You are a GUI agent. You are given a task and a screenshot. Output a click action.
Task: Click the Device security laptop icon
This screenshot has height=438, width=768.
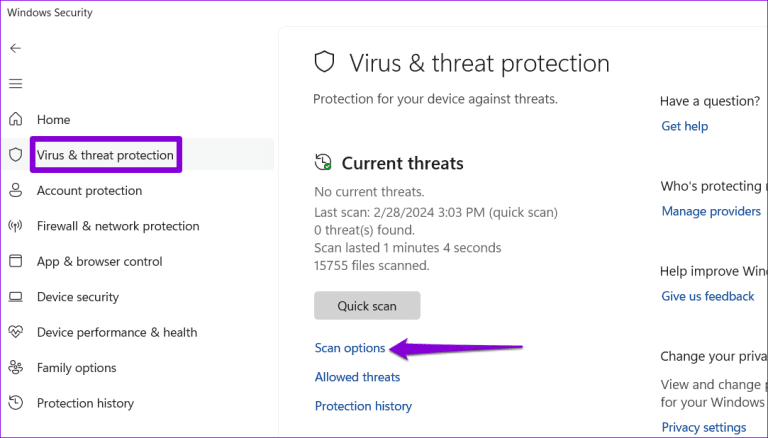tap(16, 297)
